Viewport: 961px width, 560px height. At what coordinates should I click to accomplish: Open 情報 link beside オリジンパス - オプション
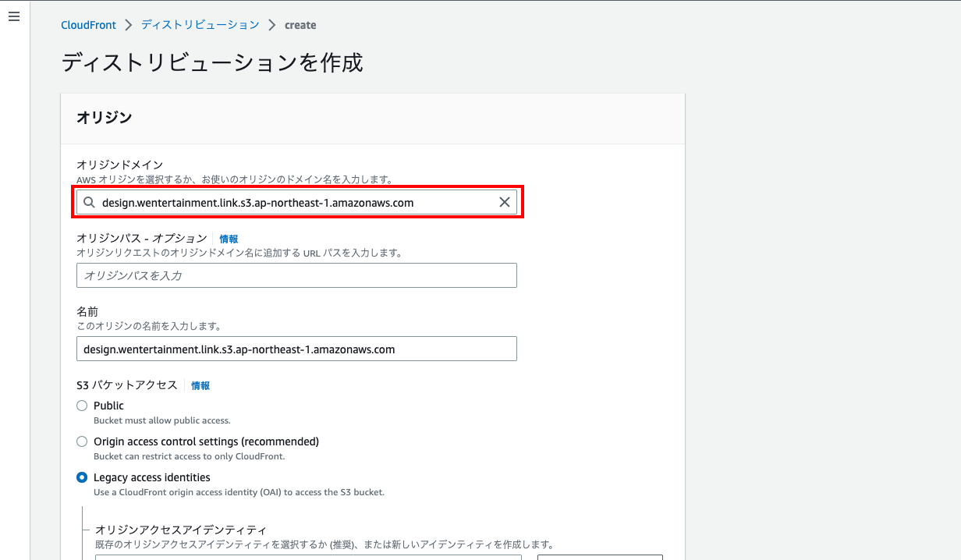tap(229, 239)
